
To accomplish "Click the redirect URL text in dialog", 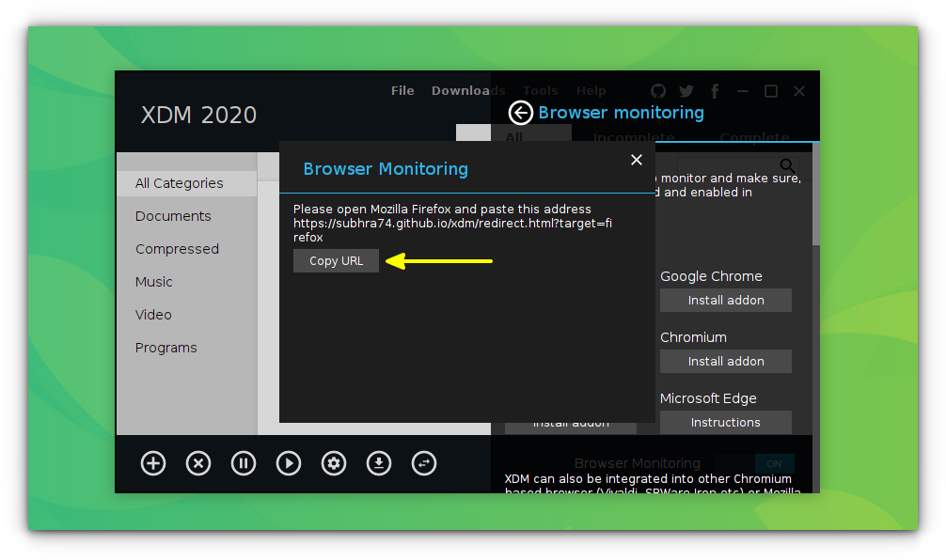I will 452,230.
